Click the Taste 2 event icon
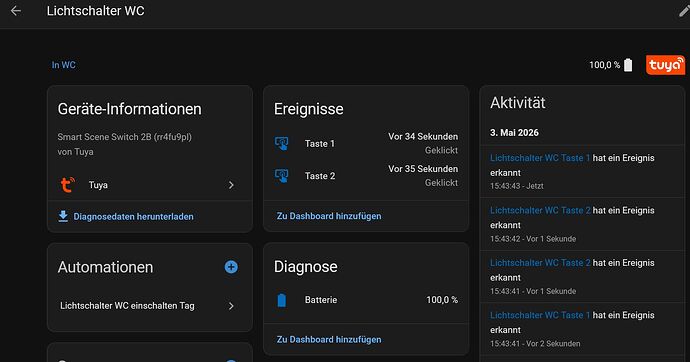Image resolution: width=690 pixels, height=362 pixels. click(282, 176)
